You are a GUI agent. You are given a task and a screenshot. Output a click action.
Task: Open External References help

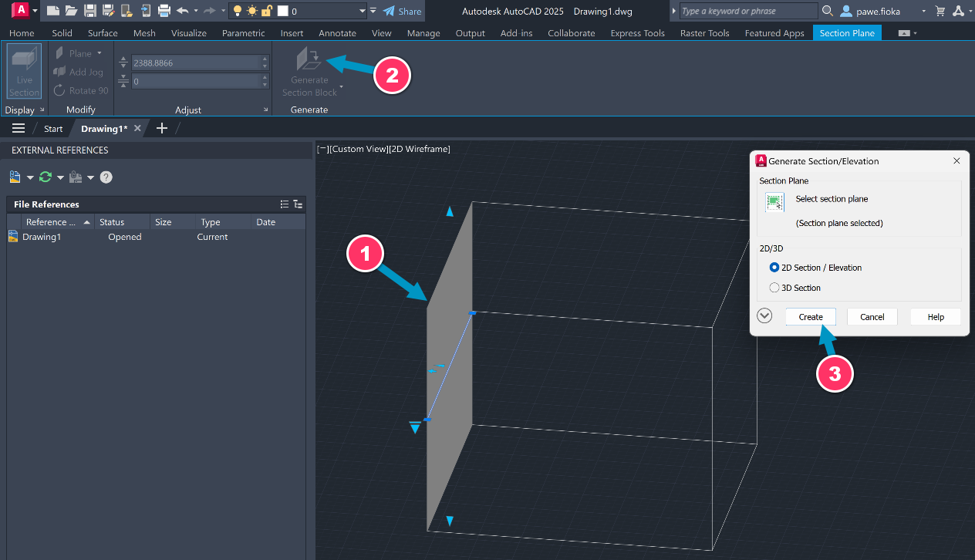(x=106, y=177)
